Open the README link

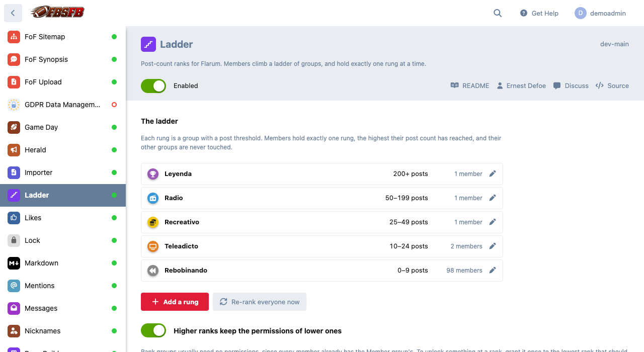point(470,85)
